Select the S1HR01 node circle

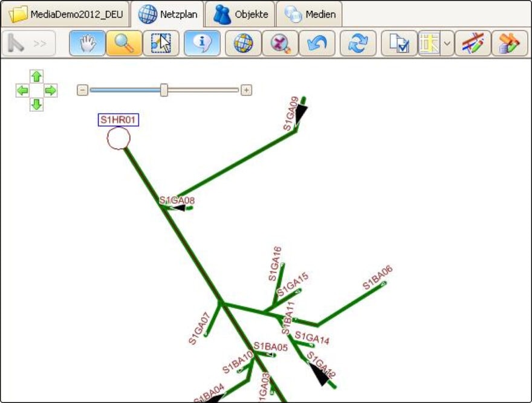click(118, 138)
